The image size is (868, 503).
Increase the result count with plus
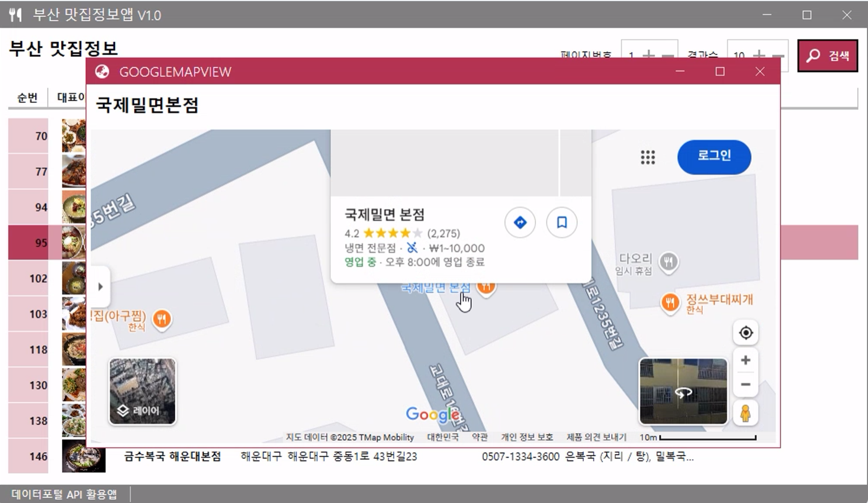pyautogui.click(x=758, y=55)
